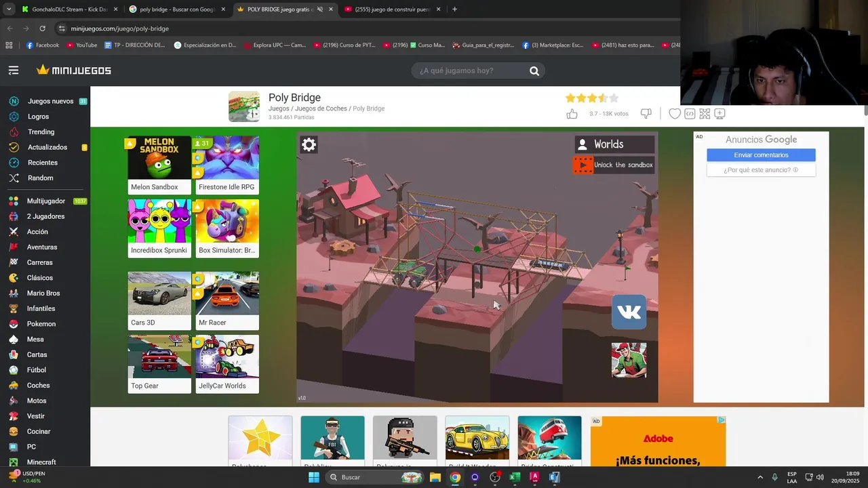Open the bookmarks apps grid icon
868x488 pixels.
[9, 45]
